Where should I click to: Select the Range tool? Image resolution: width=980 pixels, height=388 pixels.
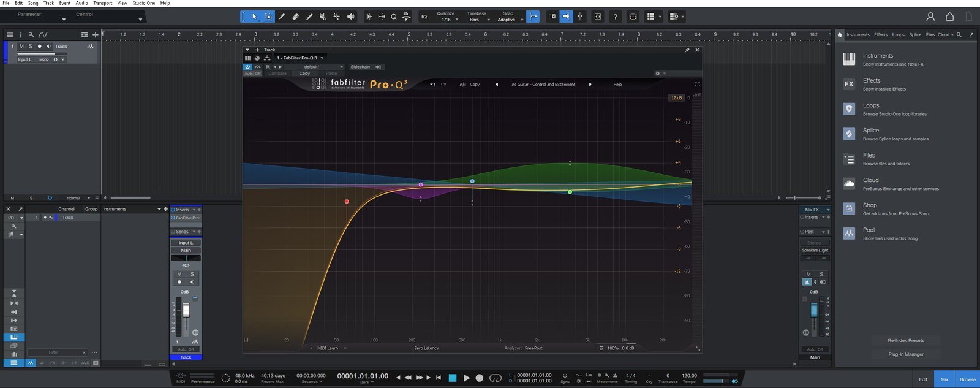point(268,17)
